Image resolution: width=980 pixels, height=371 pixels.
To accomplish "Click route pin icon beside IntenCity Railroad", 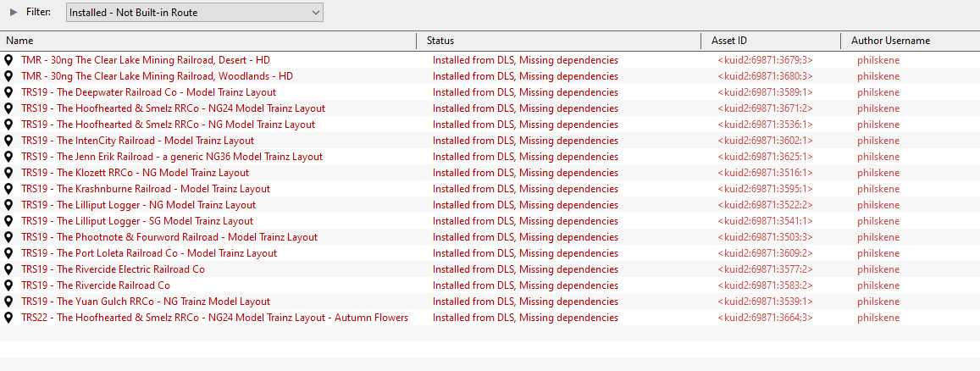I will pyautogui.click(x=8, y=141).
